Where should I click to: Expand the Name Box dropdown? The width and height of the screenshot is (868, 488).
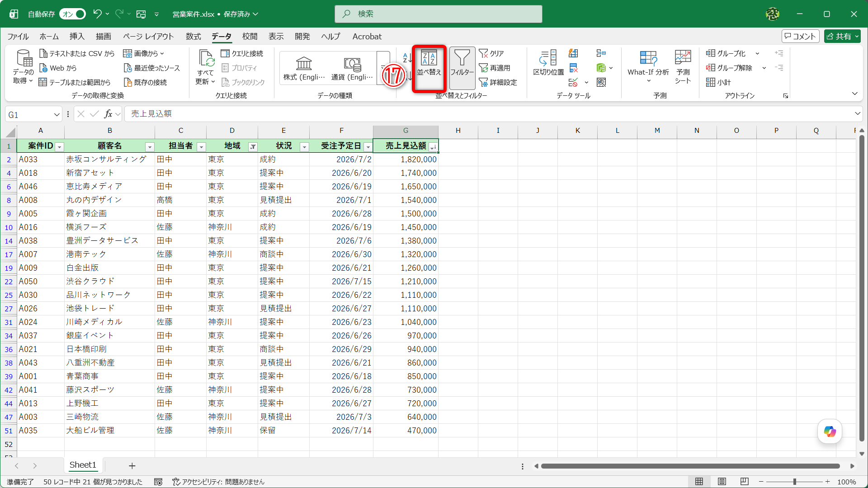tap(57, 115)
